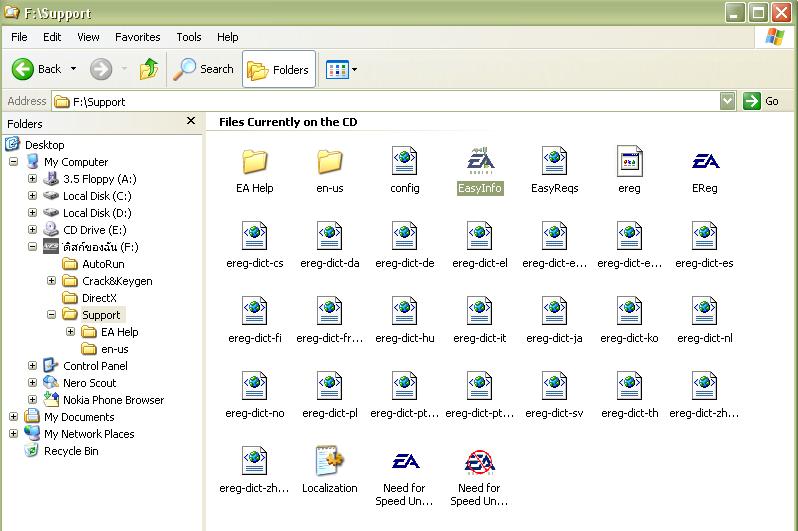Select the en-us folder in tree
The image size is (798, 531).
pyautogui.click(x=115, y=349)
